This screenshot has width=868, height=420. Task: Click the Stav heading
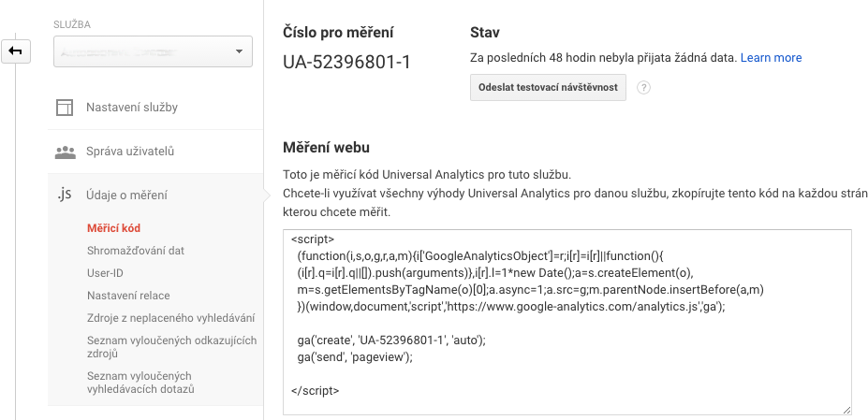(485, 33)
